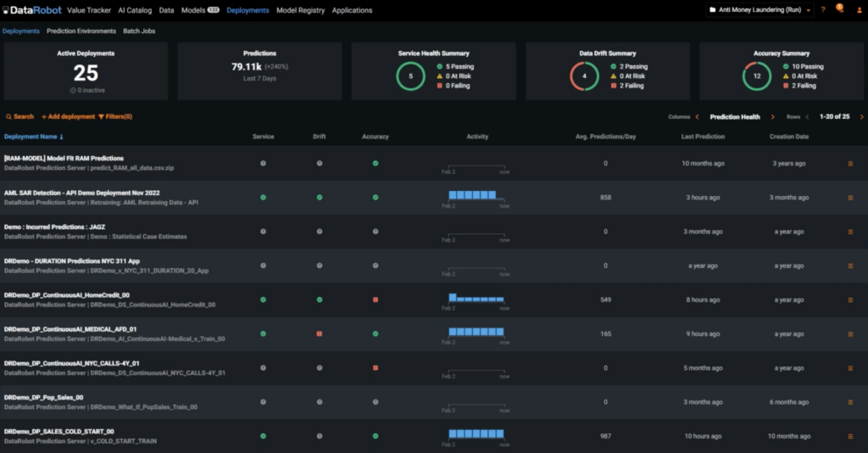Open actions menu for MEDICAL_AFD_01 row
This screenshot has height=453, width=868.
tap(850, 334)
